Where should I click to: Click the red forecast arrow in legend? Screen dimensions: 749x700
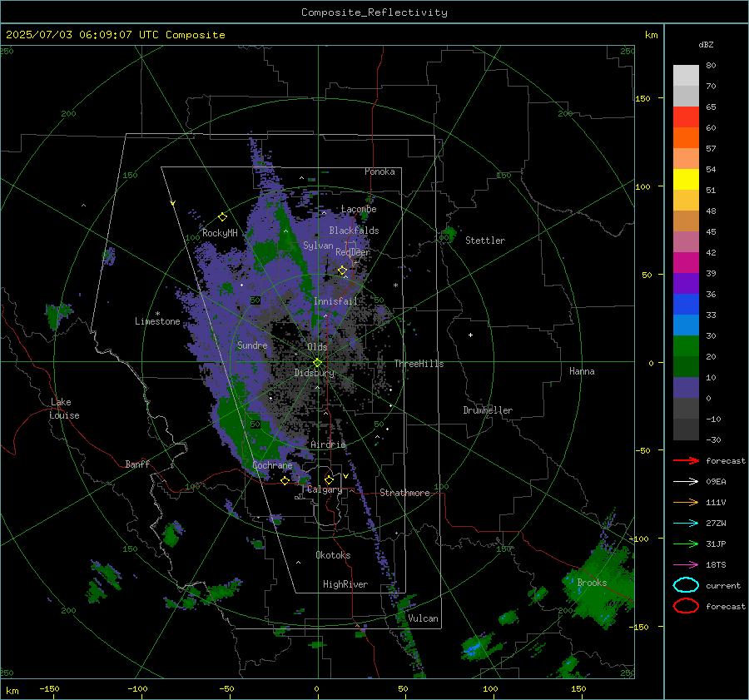click(686, 460)
